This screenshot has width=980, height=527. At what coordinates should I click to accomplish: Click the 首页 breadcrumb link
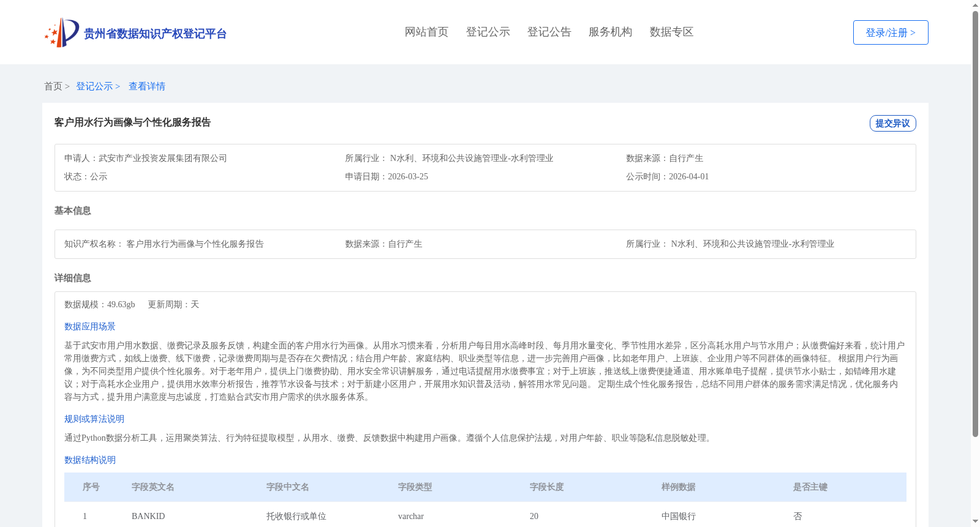(x=53, y=86)
